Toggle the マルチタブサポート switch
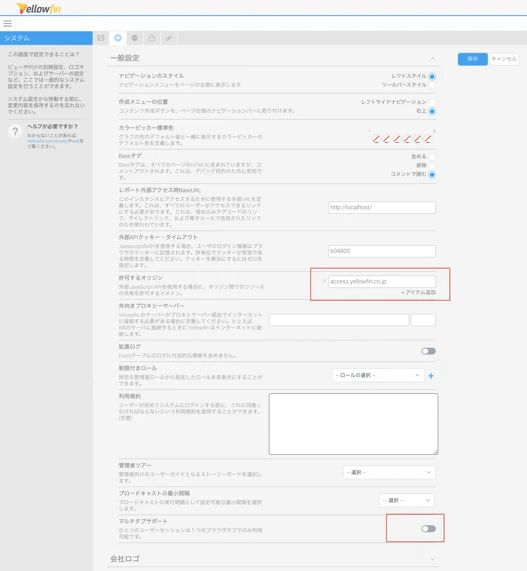 [428, 529]
